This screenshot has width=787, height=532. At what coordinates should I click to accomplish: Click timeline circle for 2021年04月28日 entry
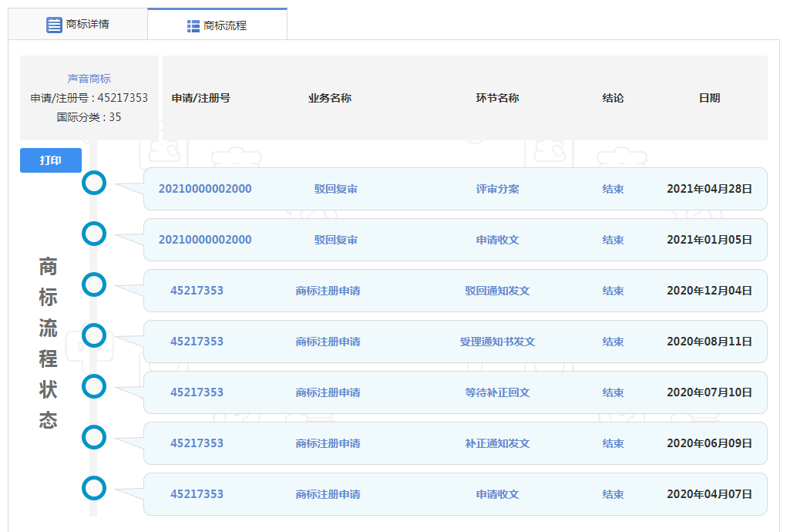[x=94, y=183]
